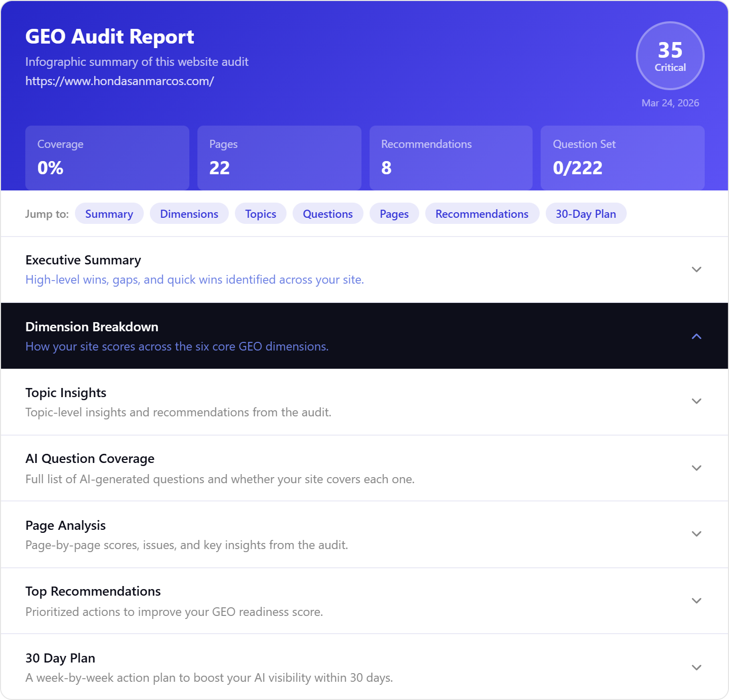Click 'Prioritized actions to improve' description
This screenshot has width=729, height=700.
coord(174,612)
